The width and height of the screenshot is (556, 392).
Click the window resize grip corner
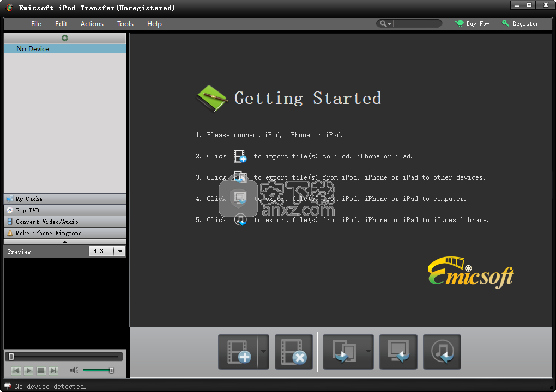tap(551, 387)
